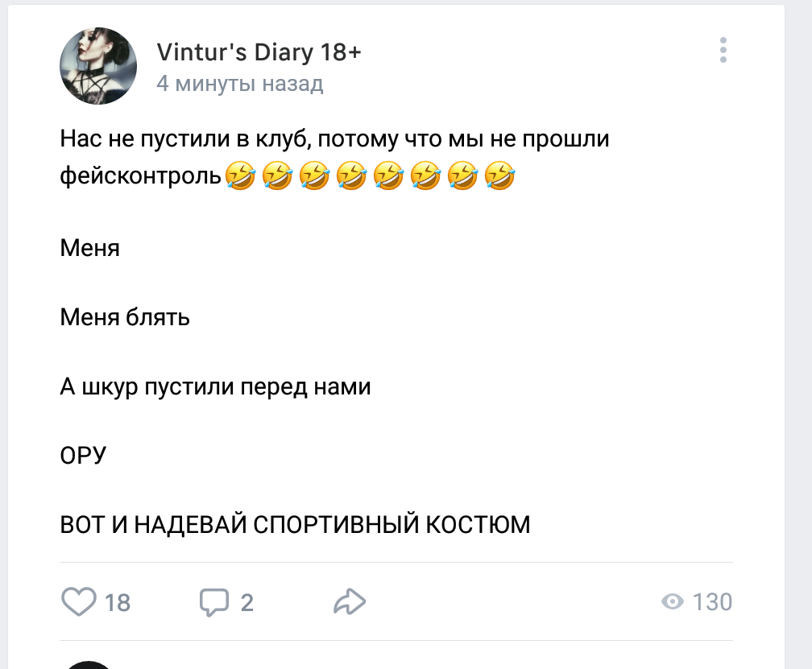The height and width of the screenshot is (669, 812).
Task: Click the standalone word "Меня"
Action: pyautogui.click(x=90, y=247)
